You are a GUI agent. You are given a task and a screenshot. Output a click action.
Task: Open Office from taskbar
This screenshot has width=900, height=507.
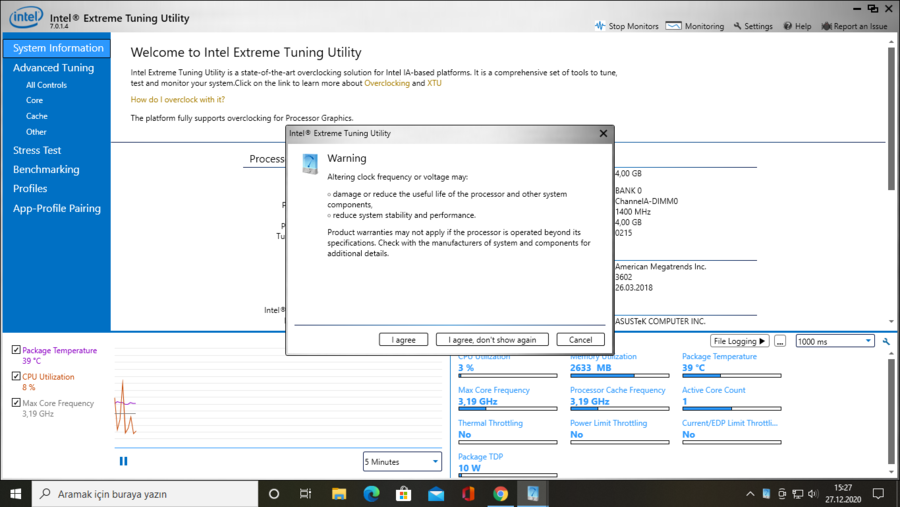point(468,494)
